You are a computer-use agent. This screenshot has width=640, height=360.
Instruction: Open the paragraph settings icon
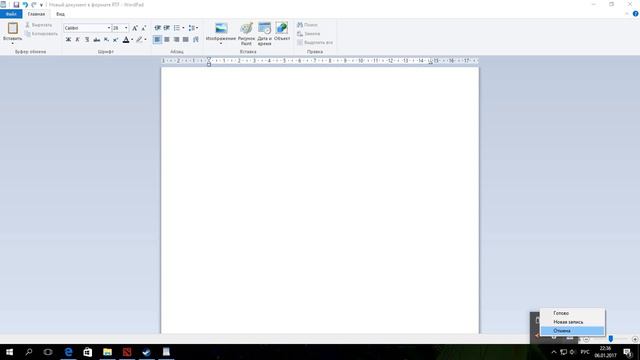pos(196,40)
